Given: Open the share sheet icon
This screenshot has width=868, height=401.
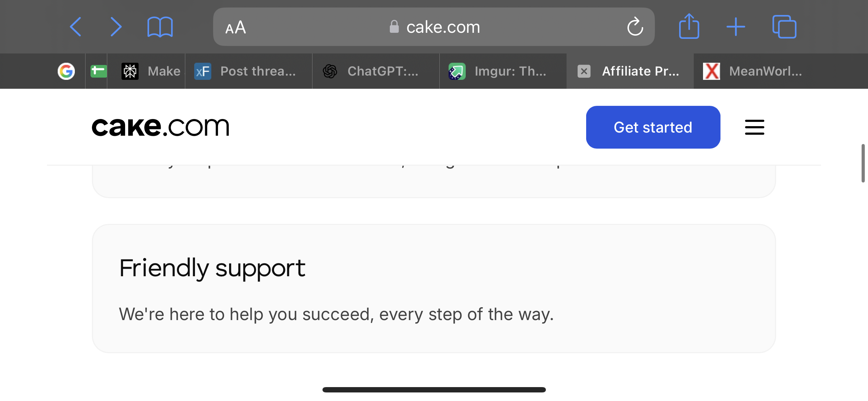Looking at the screenshot, I should coord(689,26).
